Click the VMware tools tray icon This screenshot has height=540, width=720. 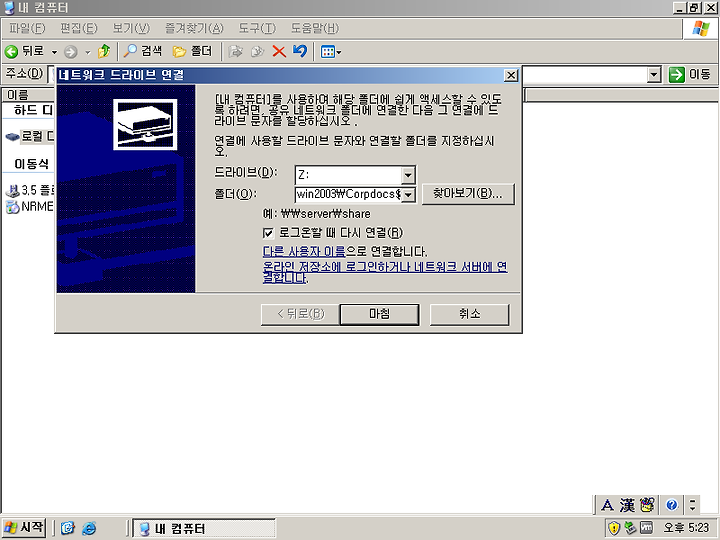point(646,528)
